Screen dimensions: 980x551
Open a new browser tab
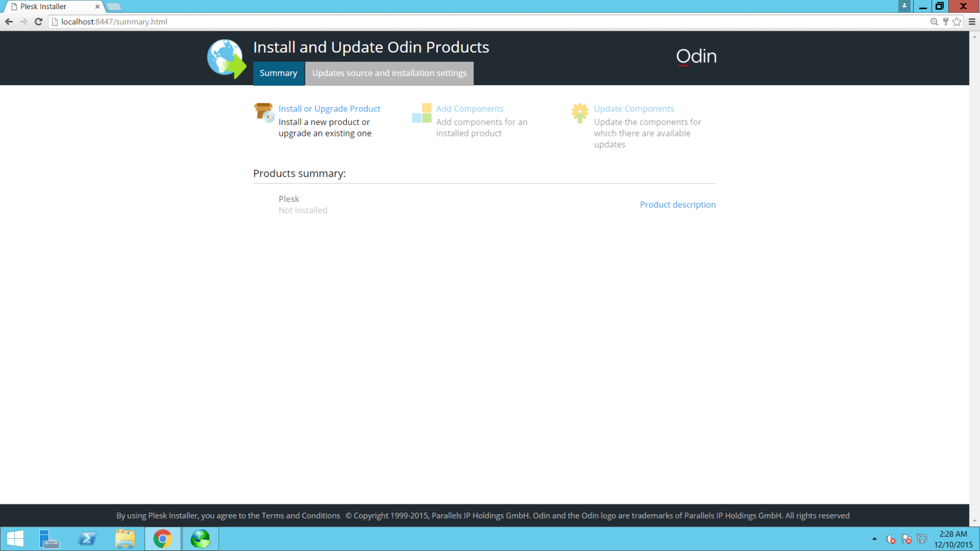pyautogui.click(x=114, y=7)
